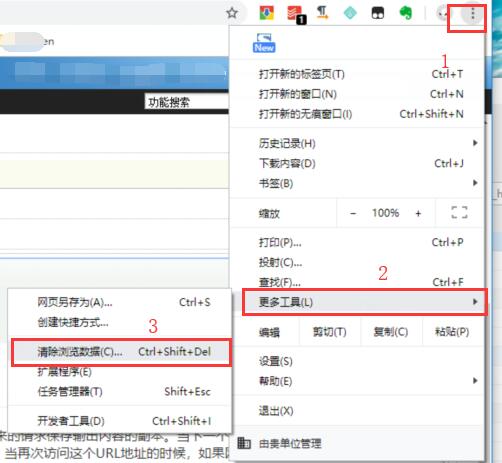Click the black square extension icon
This screenshot has width=502, height=463.
378,13
